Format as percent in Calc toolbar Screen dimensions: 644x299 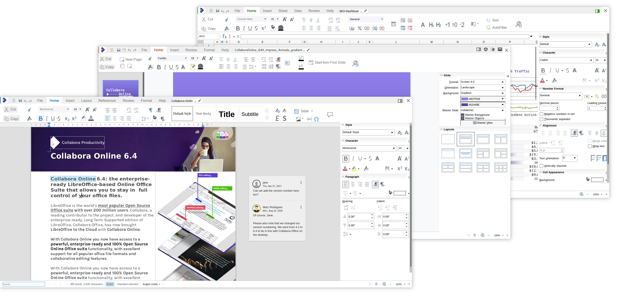(x=360, y=29)
